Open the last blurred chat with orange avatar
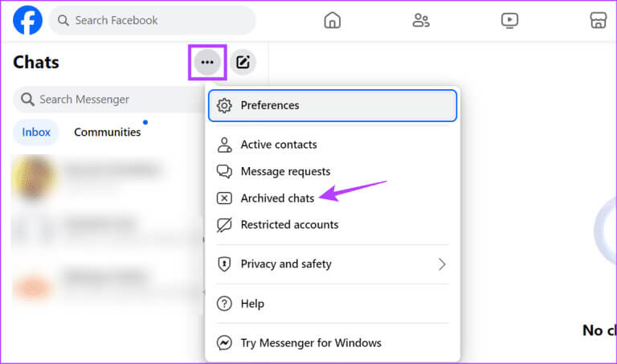 tap(106, 284)
